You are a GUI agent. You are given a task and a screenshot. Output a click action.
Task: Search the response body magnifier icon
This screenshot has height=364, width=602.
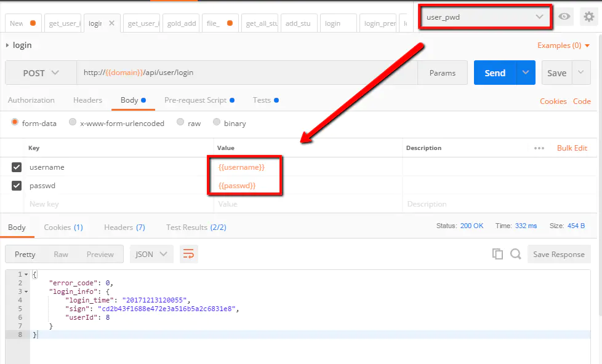click(516, 254)
